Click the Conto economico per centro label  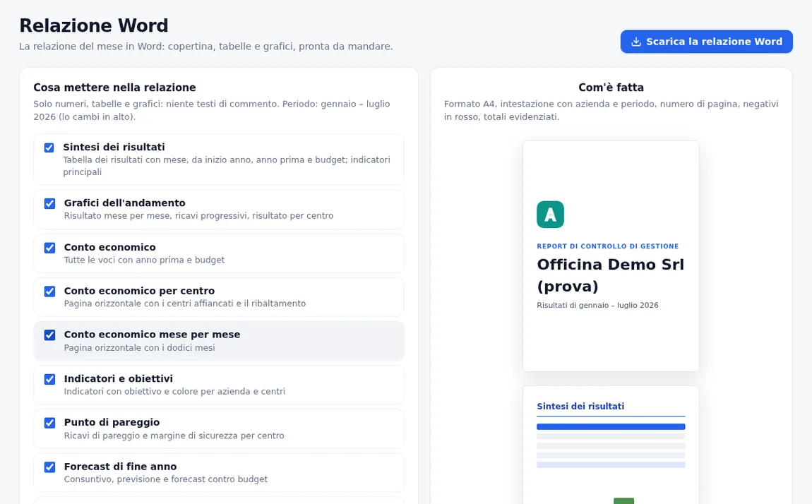[x=139, y=291]
